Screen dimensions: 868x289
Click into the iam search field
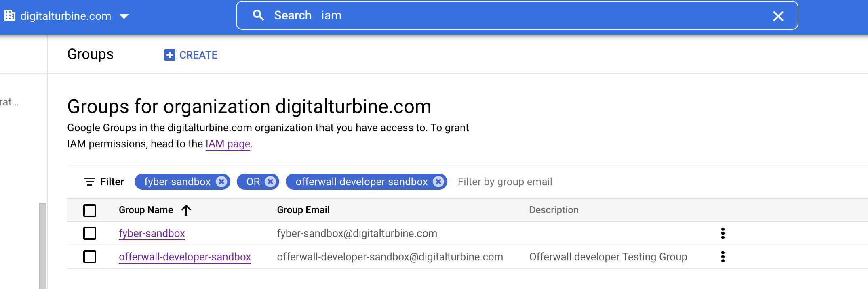[525, 15]
